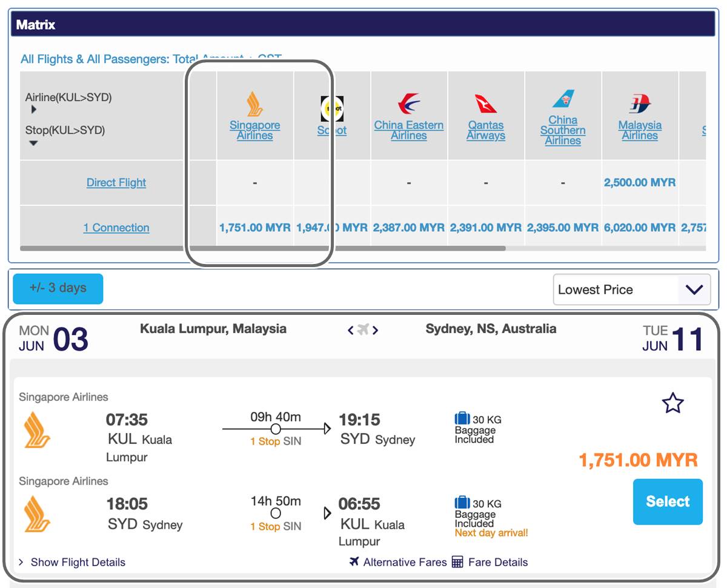Open the Qantas Airways link
Screen dimensions: 727x588
(486, 130)
